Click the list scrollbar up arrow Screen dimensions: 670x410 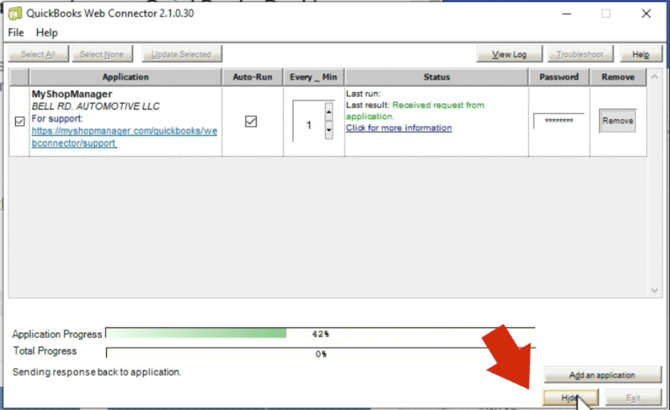654,77
